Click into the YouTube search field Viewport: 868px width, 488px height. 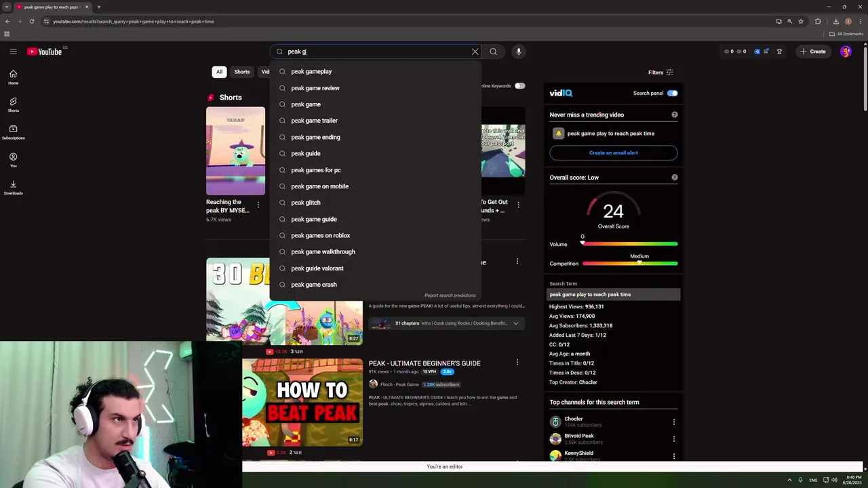click(376, 52)
